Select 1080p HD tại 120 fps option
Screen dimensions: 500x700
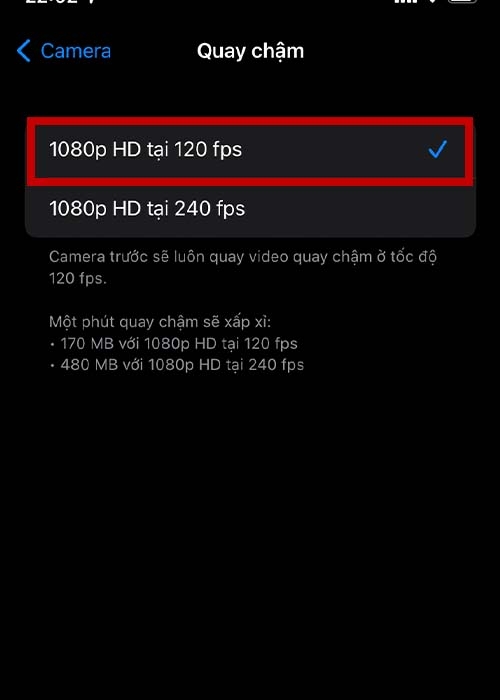click(x=250, y=150)
